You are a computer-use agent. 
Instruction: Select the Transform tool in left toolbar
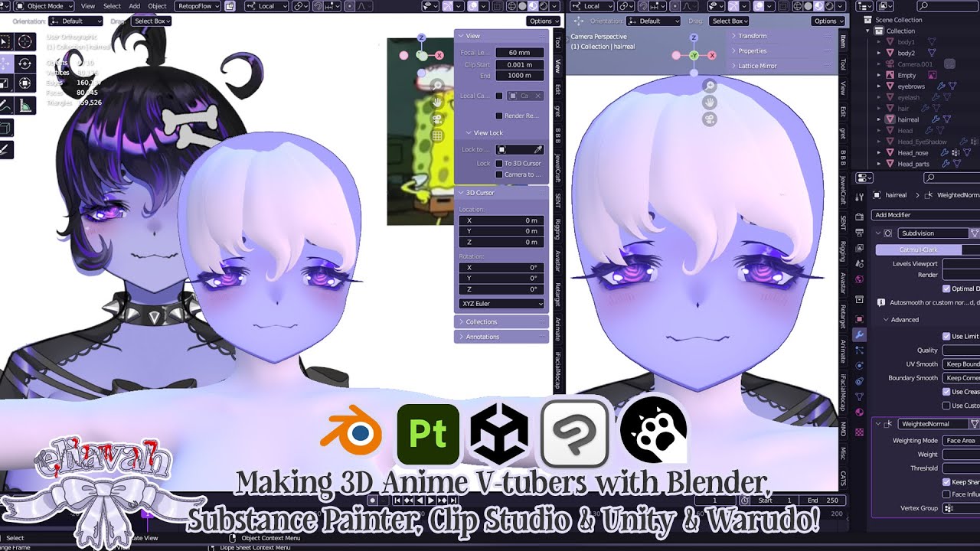point(24,83)
